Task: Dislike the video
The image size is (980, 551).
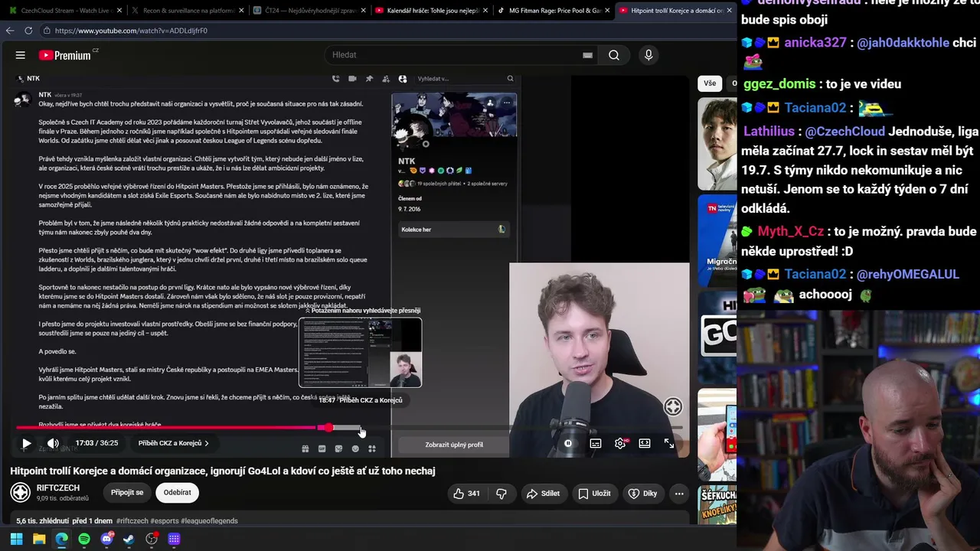Action: [501, 494]
